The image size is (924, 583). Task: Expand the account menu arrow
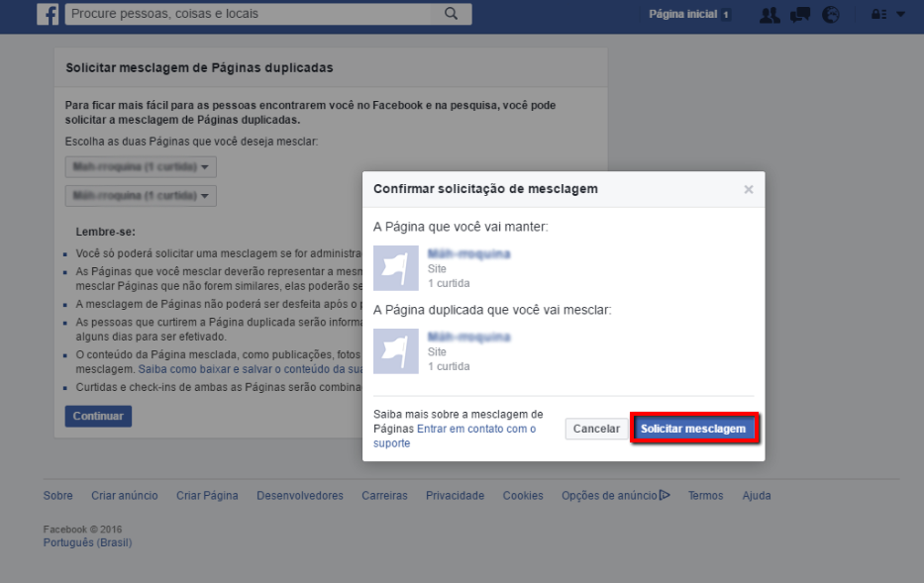point(900,14)
